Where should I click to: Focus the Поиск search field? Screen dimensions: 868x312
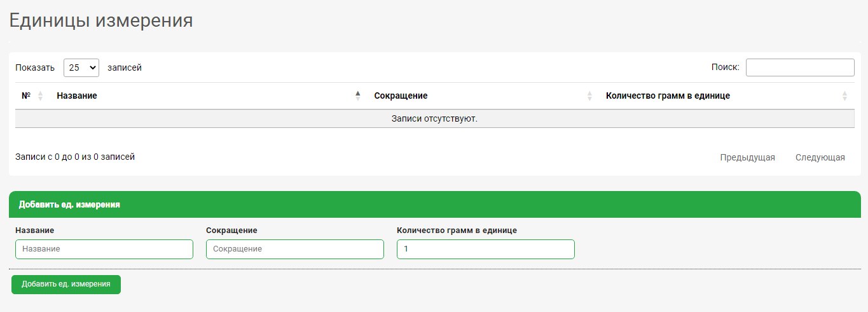799,67
